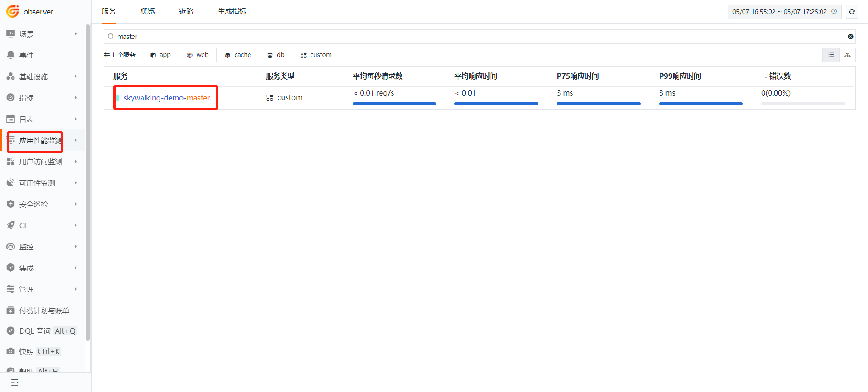Click the search magnifier icon

[111, 37]
